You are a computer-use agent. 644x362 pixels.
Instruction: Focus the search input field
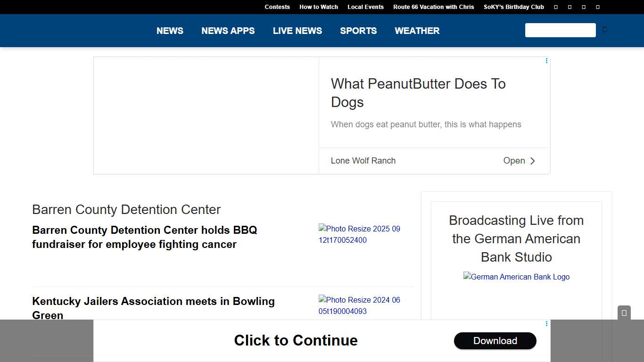pos(560,30)
